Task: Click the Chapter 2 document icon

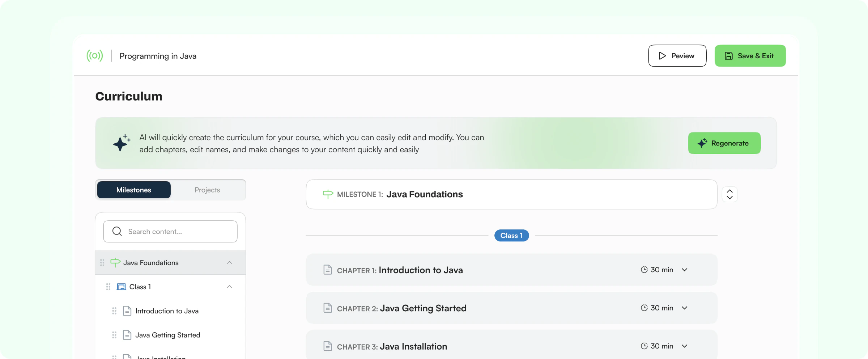Action: tap(328, 308)
